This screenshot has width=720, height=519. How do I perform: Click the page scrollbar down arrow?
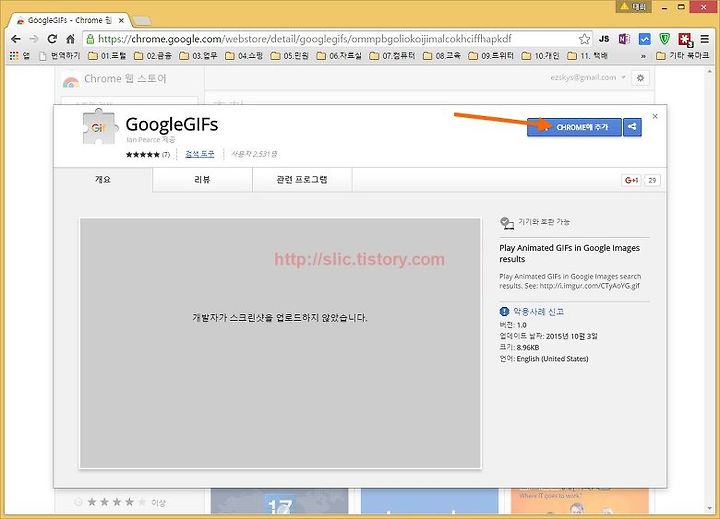(x=711, y=508)
